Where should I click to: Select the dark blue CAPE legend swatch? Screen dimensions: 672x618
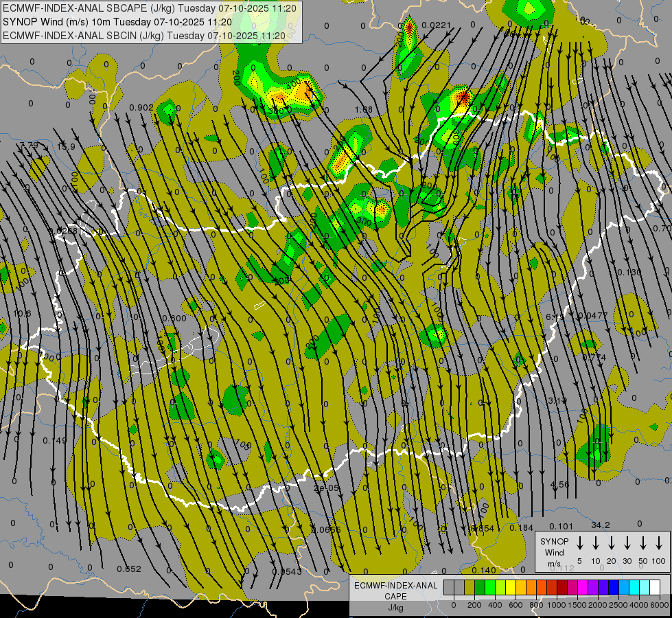(613, 587)
